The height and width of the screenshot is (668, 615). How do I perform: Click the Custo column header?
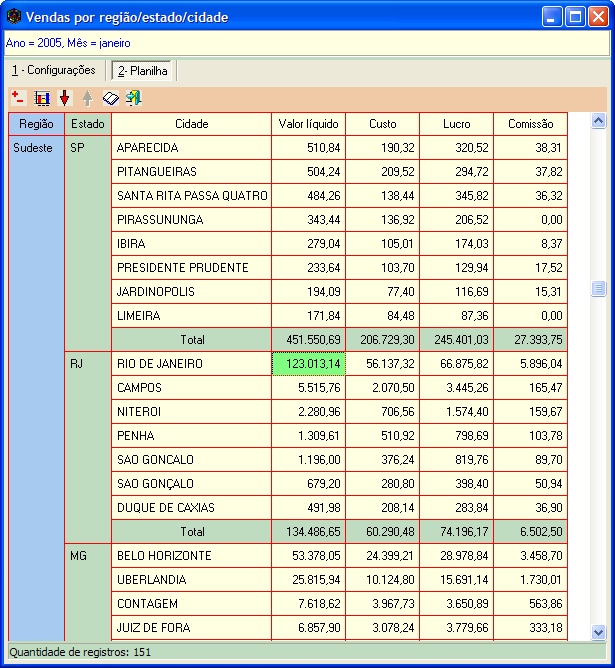tap(382, 124)
